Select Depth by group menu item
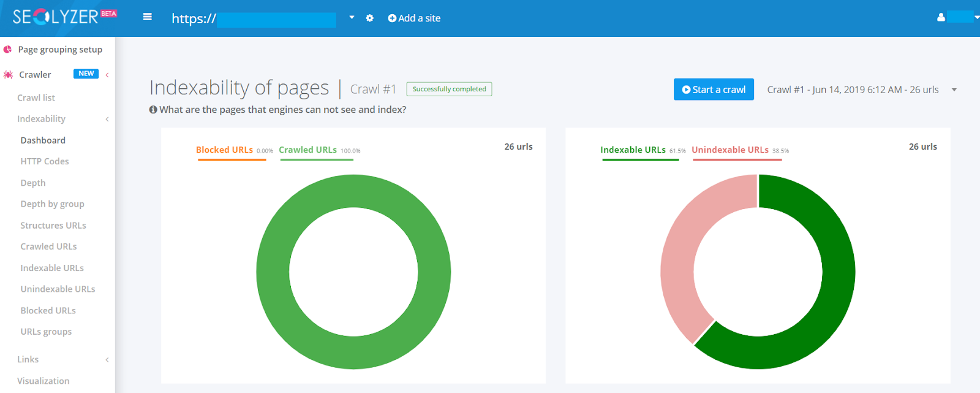The width and height of the screenshot is (980, 393). coord(52,204)
